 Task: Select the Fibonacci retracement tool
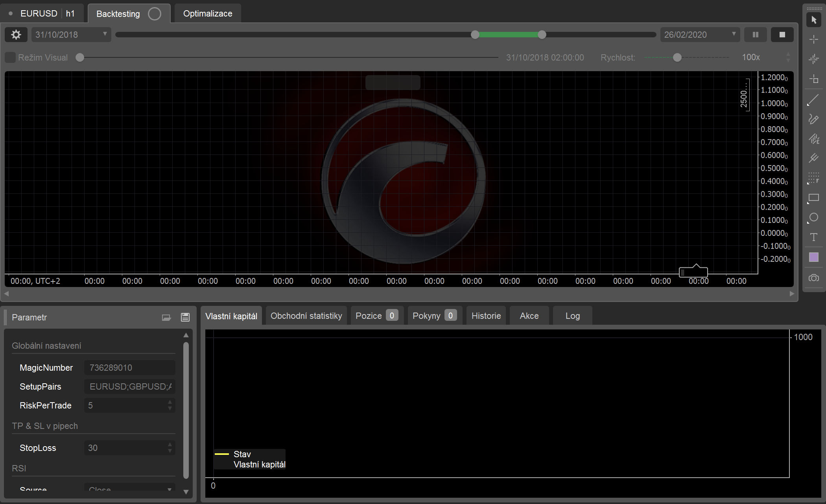coord(813,178)
